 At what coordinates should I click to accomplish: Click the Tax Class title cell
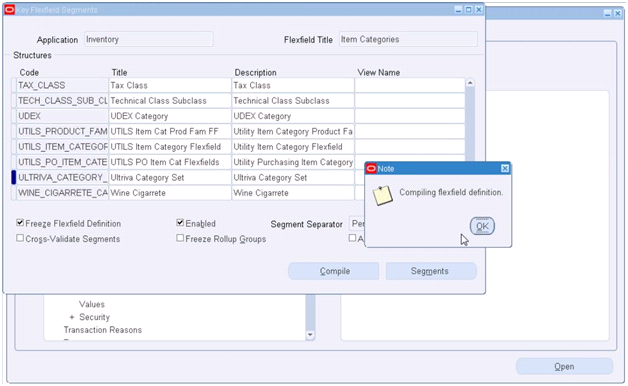(x=170, y=85)
